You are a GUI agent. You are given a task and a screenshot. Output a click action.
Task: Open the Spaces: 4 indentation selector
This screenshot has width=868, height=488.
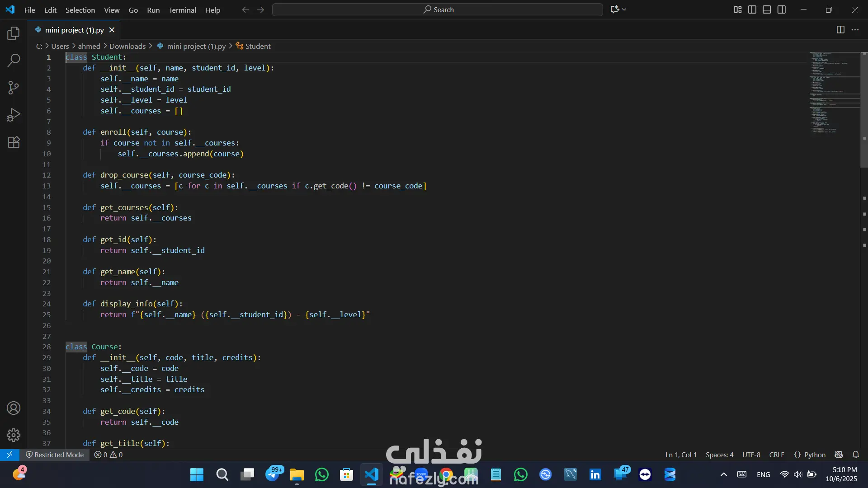pos(719,455)
